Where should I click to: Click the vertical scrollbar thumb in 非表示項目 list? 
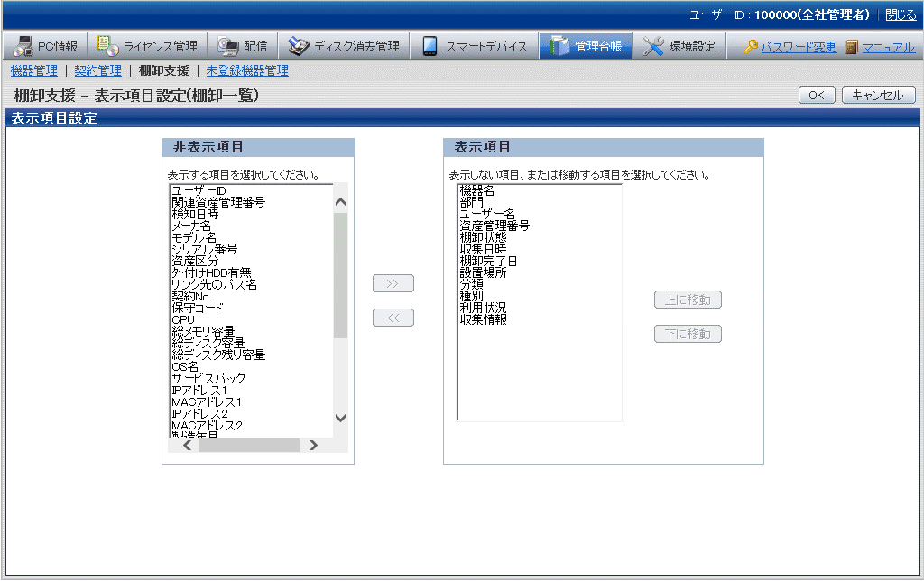coord(340,275)
